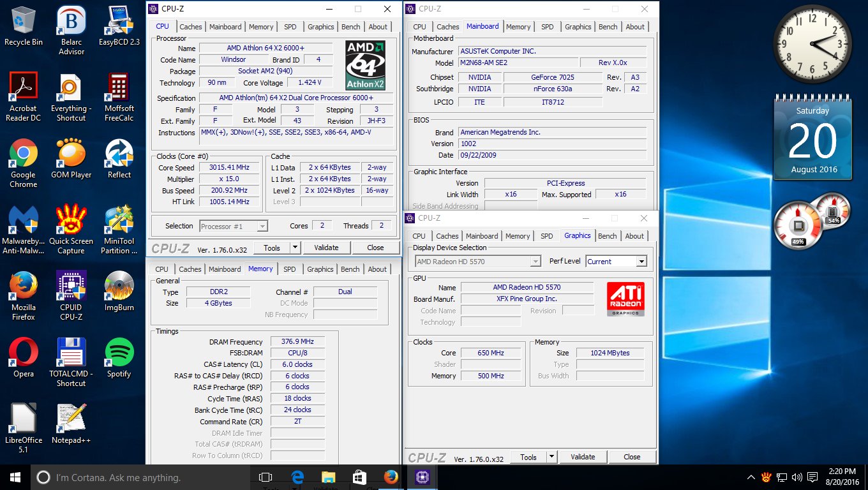The height and width of the screenshot is (490, 868).
Task: Click the Cortana search box
Action: (x=140, y=477)
